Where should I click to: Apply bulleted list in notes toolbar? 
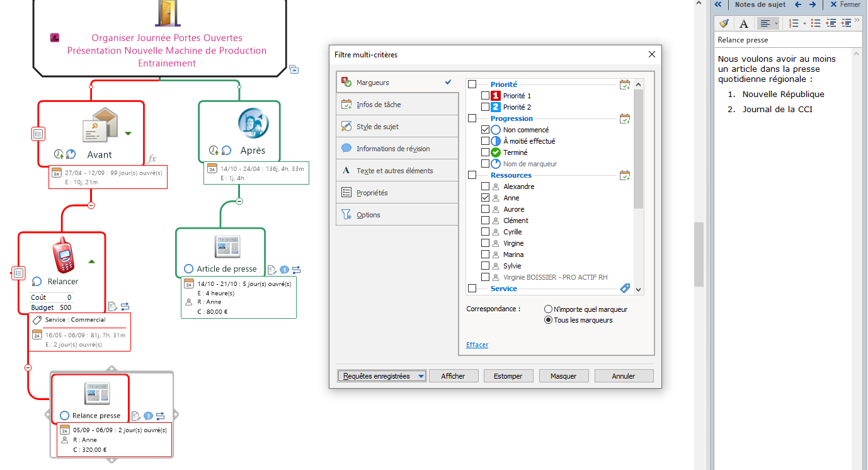click(816, 23)
